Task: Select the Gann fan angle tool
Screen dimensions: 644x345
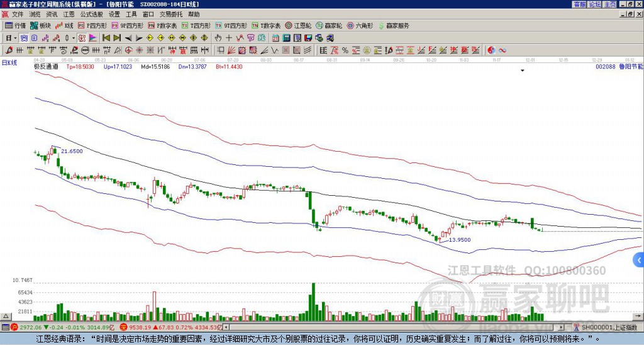Action: [231, 50]
